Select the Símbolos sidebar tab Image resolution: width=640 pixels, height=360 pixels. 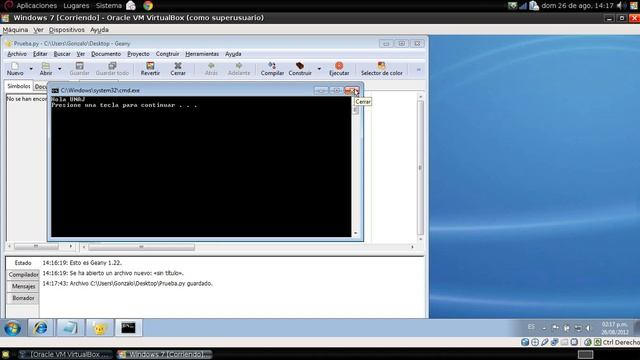click(x=19, y=86)
